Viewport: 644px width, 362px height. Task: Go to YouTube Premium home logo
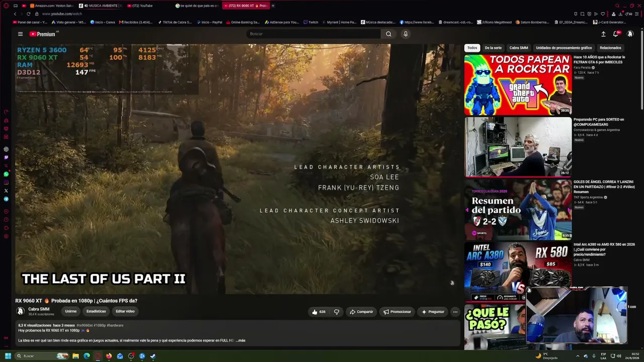pos(42,34)
